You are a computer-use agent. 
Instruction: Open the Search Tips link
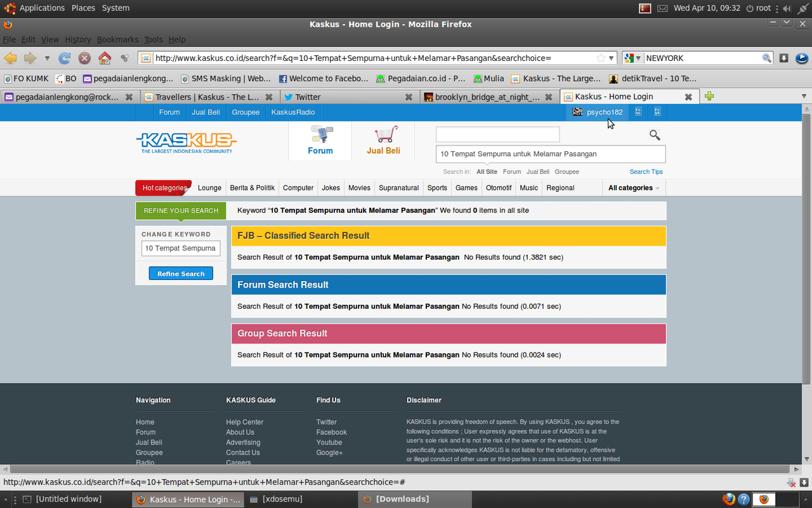[646, 171]
